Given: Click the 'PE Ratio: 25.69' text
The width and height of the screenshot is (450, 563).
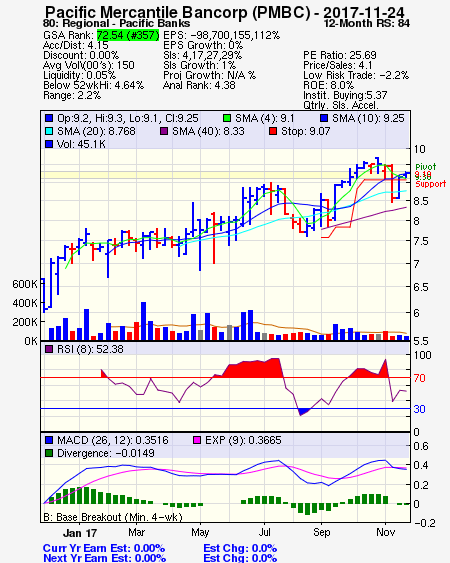Looking at the screenshot, I should pos(340,55).
